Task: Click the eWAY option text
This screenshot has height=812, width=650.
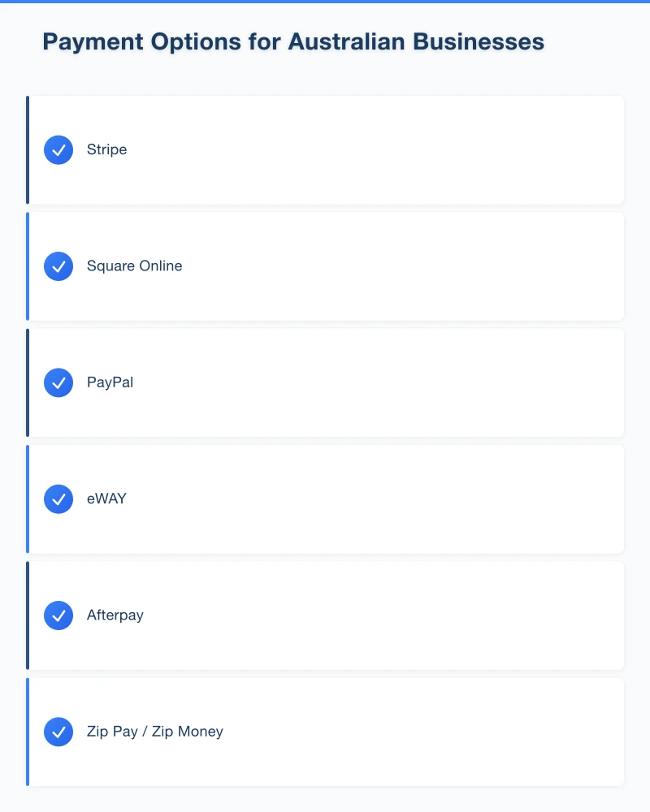Action: point(107,499)
